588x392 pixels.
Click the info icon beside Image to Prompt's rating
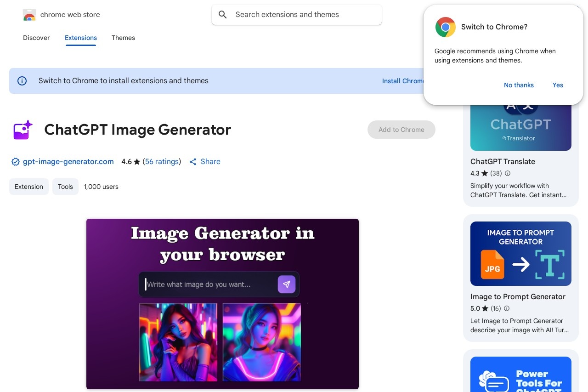[x=507, y=308]
